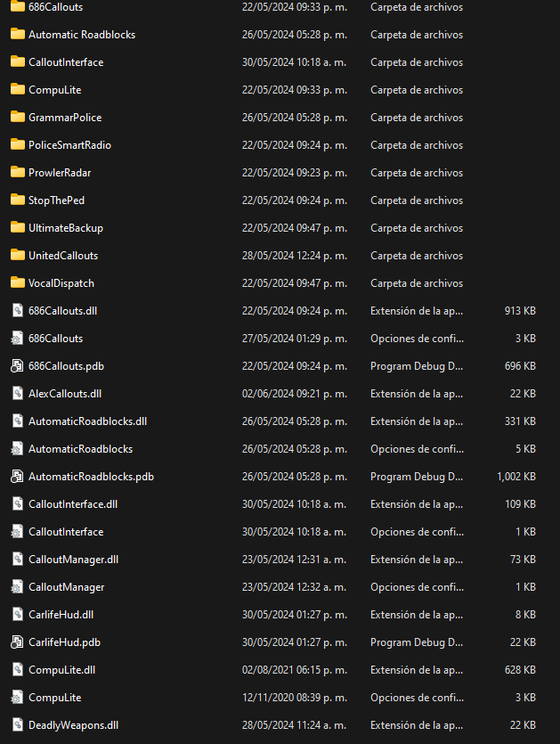
Task: Click the Automatic Roadblocks folder icon
Action: tap(18, 34)
